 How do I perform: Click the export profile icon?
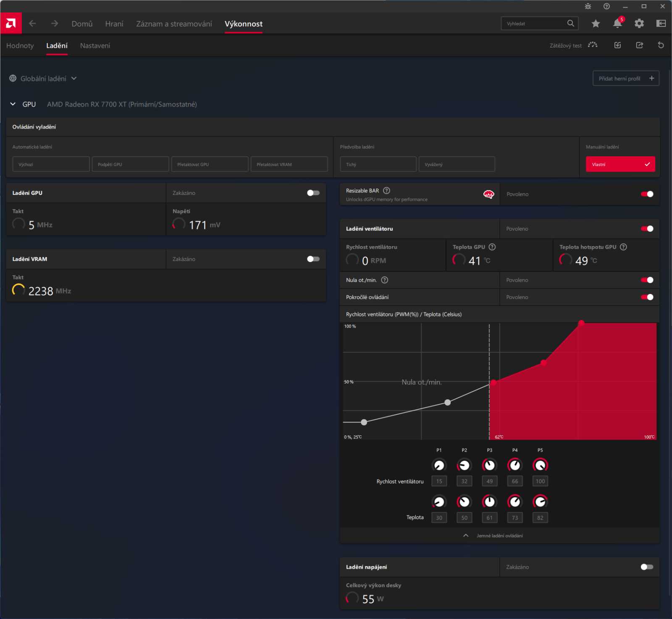tap(639, 45)
